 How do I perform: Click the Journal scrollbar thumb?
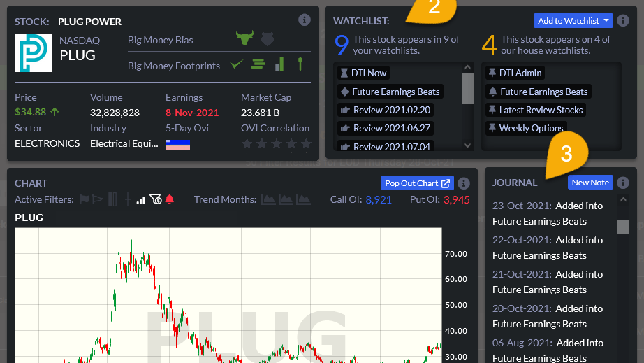click(x=623, y=227)
